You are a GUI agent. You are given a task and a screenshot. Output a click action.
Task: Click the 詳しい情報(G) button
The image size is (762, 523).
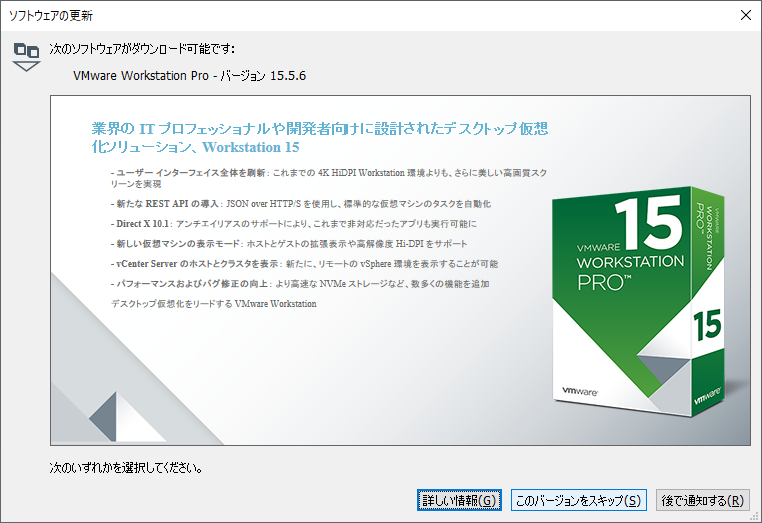pos(459,500)
